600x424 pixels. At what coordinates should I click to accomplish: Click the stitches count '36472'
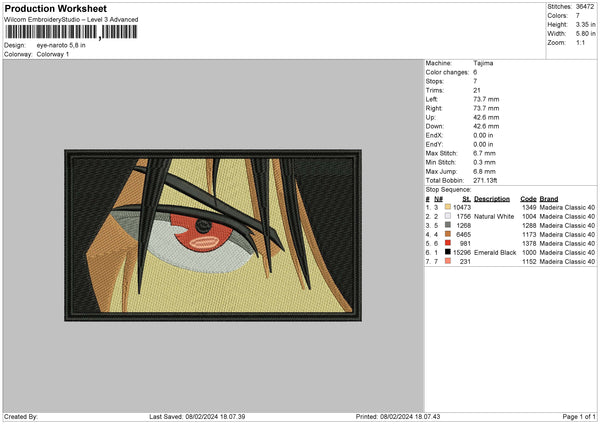click(585, 7)
